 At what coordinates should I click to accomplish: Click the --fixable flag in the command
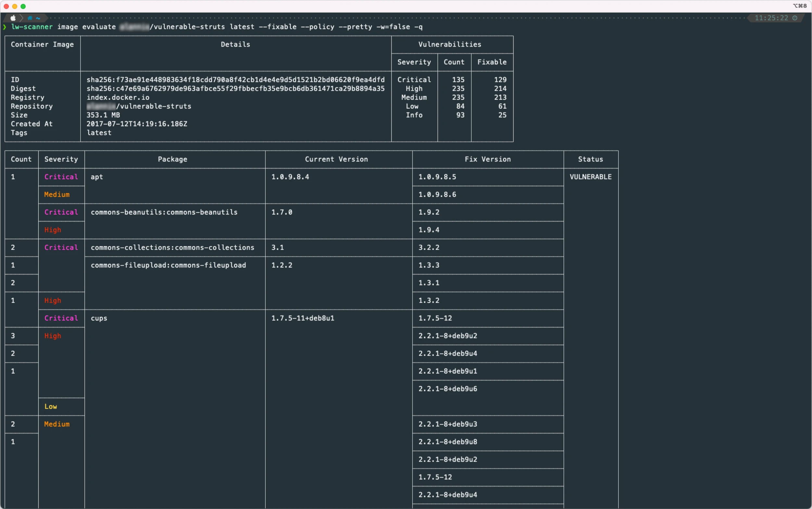(x=277, y=27)
